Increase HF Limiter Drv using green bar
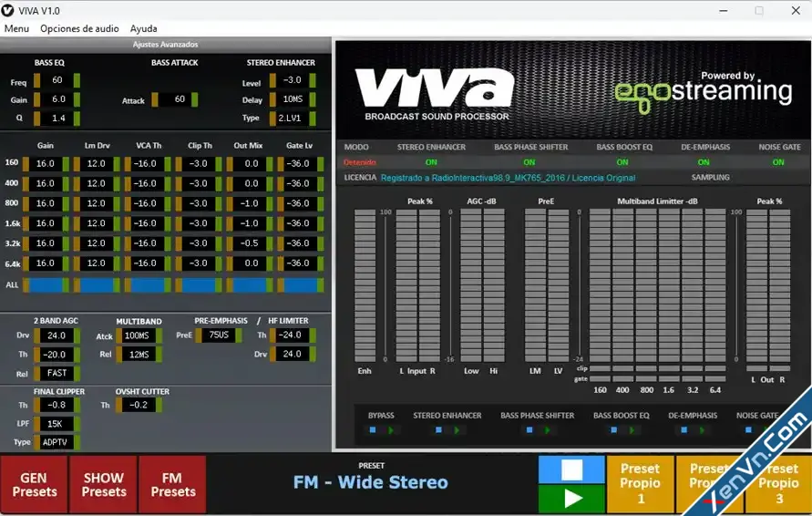The height and width of the screenshot is (516, 812). tap(313, 355)
